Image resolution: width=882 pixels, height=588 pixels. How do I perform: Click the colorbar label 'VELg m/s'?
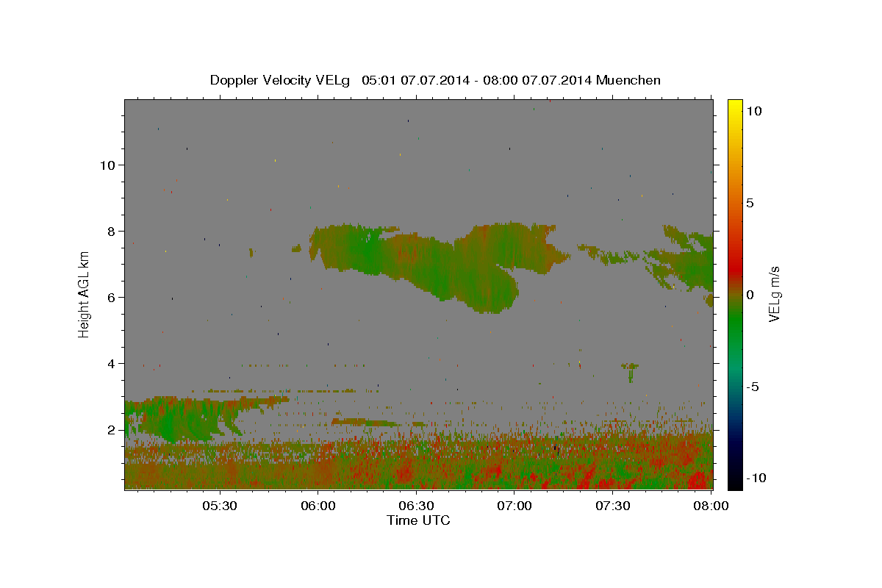pos(774,294)
